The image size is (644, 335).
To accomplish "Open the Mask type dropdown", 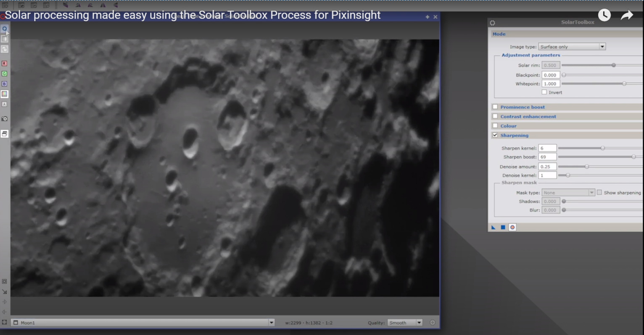I will 568,192.
